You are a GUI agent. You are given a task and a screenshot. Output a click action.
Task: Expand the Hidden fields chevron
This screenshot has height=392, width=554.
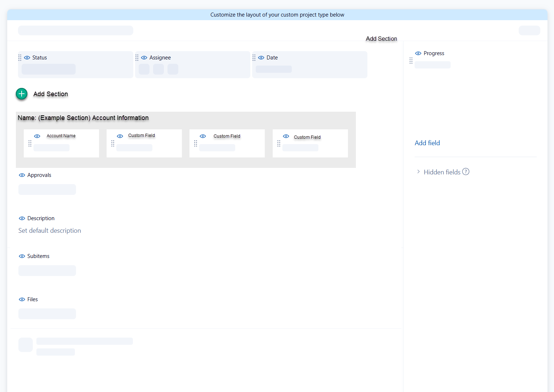pyautogui.click(x=418, y=172)
